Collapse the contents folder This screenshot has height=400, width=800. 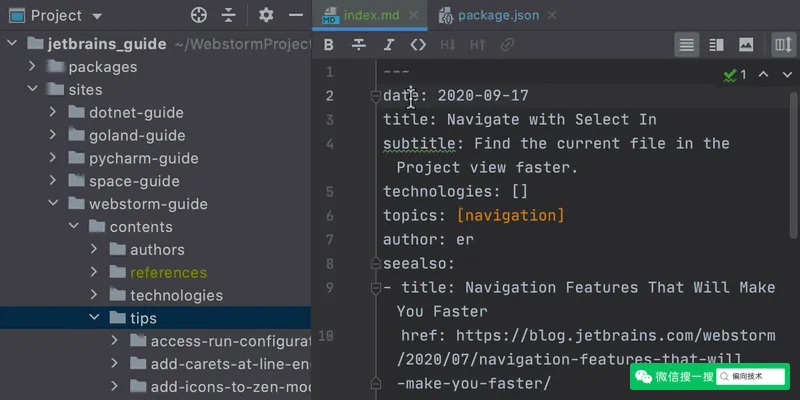[x=73, y=226]
